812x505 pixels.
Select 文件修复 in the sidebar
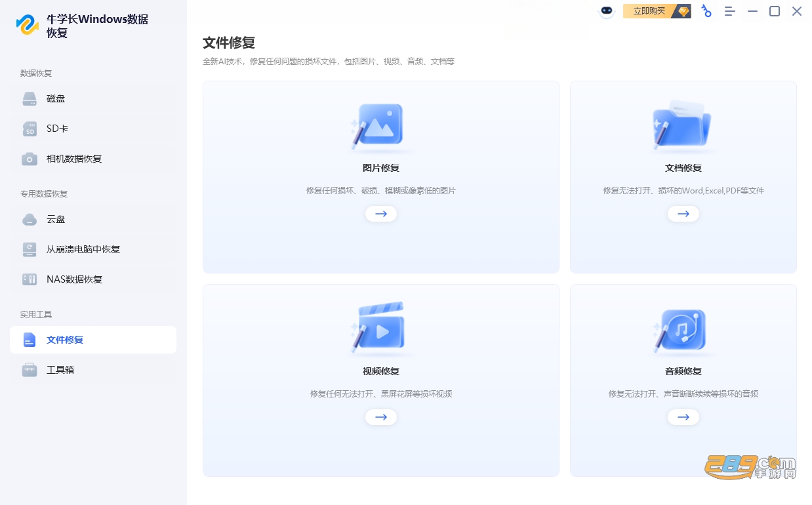click(93, 340)
